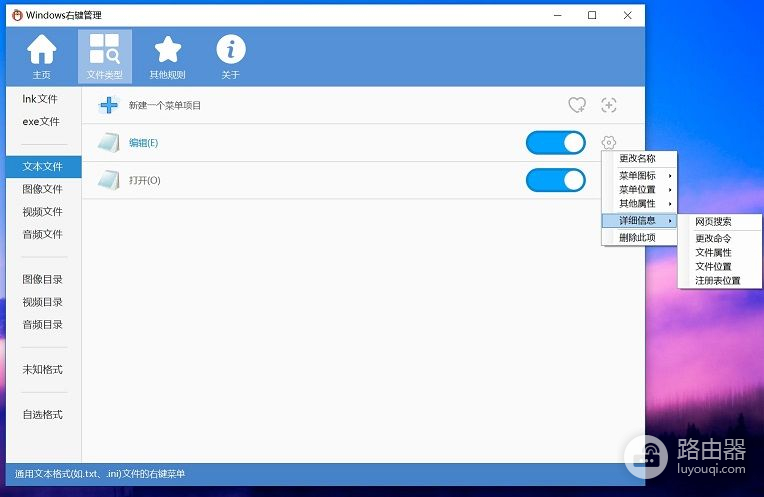Open exe文件 in the sidebar
Screen dimensions: 764x497
pyautogui.click(x=41, y=121)
